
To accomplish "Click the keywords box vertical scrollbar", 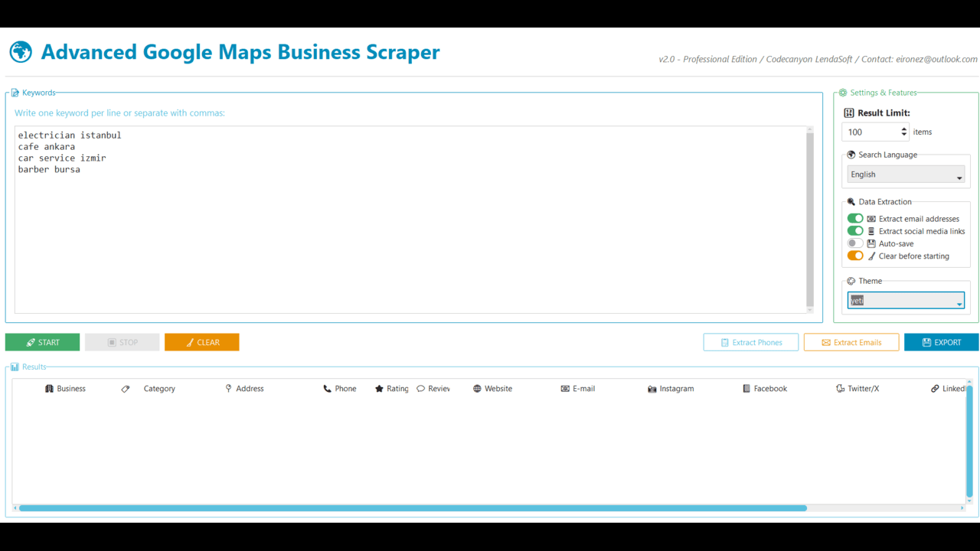I will 810,219.
